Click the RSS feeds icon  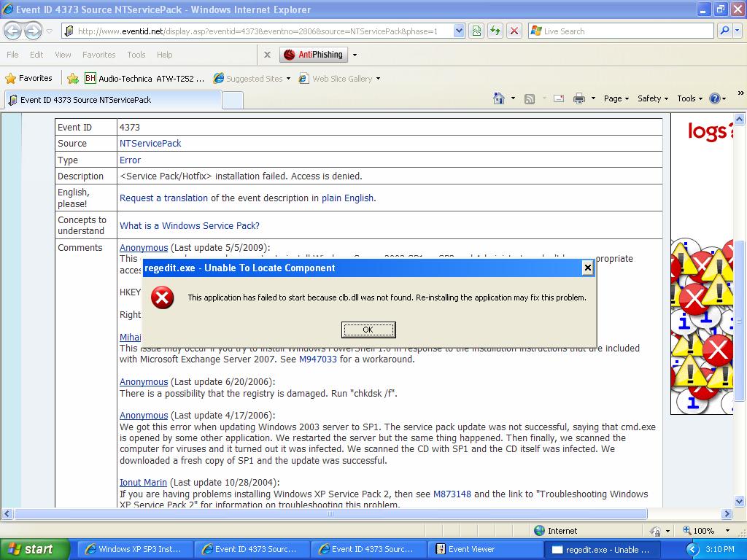pos(530,98)
